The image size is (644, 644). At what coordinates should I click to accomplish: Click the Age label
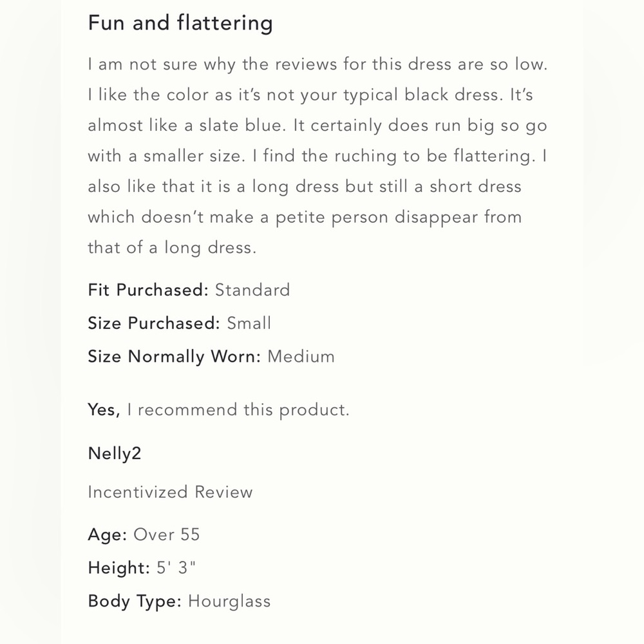pyautogui.click(x=108, y=535)
